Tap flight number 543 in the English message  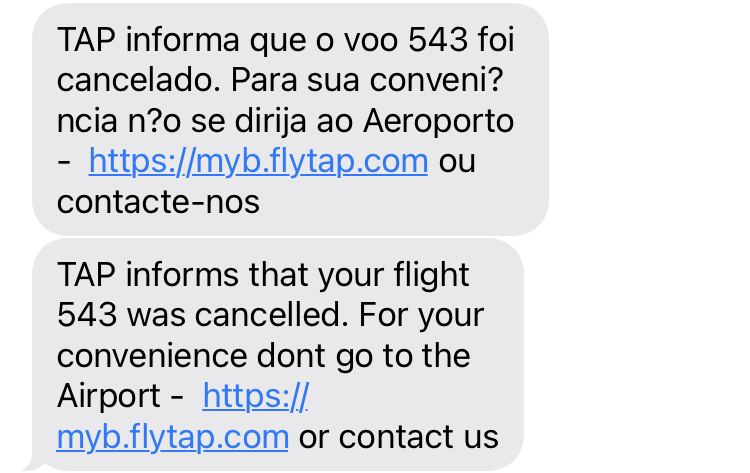(x=91, y=315)
